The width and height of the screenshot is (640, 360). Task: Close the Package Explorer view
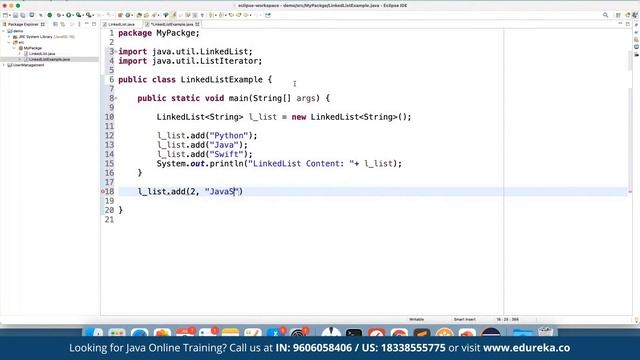(43, 24)
